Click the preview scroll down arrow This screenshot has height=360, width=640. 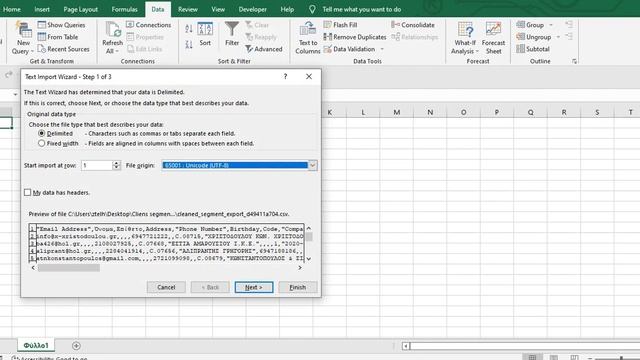coord(309,258)
